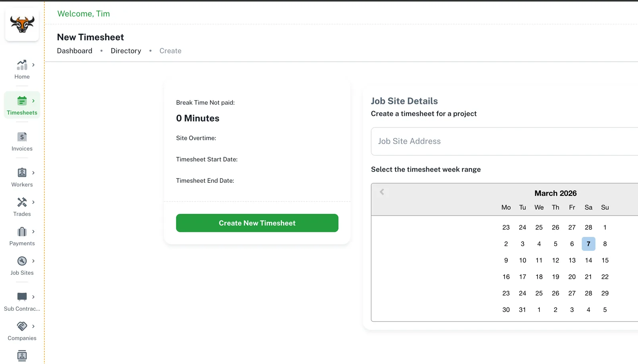The height and width of the screenshot is (364, 638).
Task: Open the Home chart icon
Action: point(22,65)
